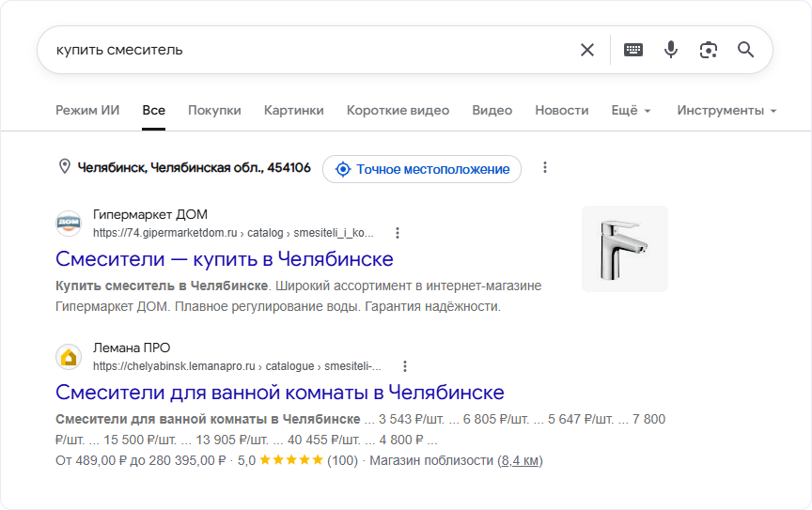Click the chelyabinsk.lemanapro.ru URL breadcrumb
Viewport: 812px width, 510px height.
237,366
